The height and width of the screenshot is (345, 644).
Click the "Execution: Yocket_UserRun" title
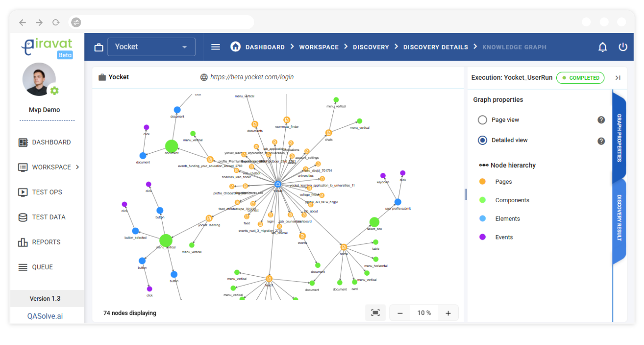point(512,78)
